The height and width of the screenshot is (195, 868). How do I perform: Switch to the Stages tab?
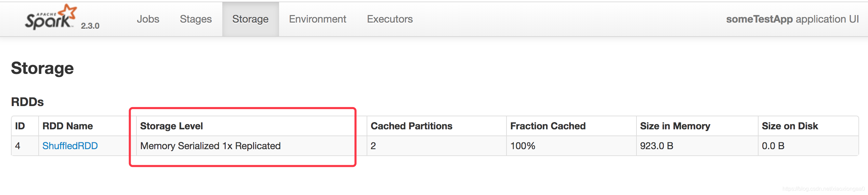click(x=196, y=19)
